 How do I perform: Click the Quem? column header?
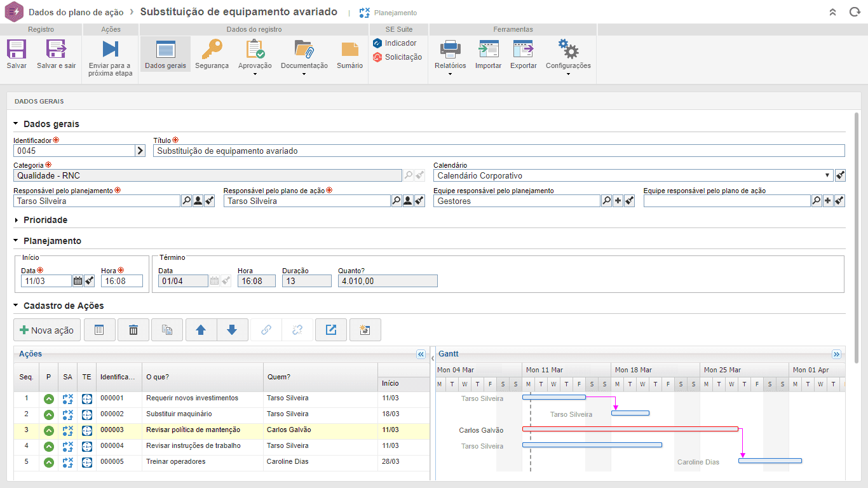tap(320, 377)
